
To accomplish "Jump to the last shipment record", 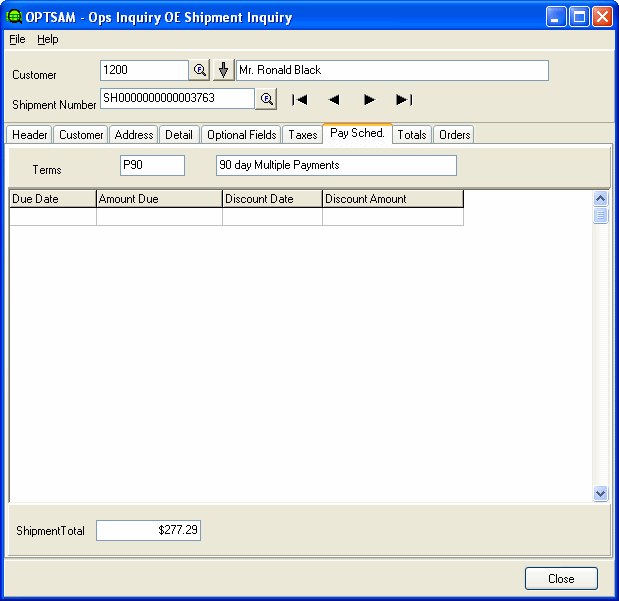I will 404,99.
